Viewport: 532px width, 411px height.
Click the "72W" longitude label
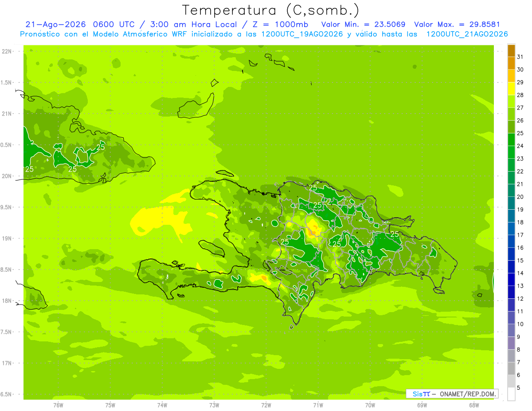tap(266, 405)
